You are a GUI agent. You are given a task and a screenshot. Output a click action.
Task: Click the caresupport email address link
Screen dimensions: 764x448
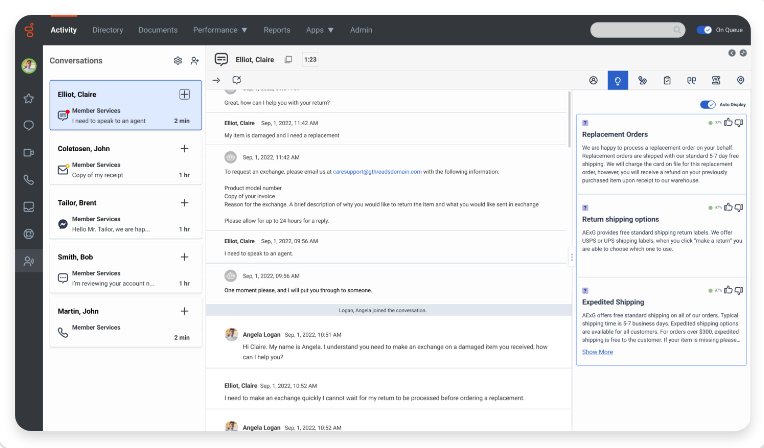pyautogui.click(x=377, y=172)
